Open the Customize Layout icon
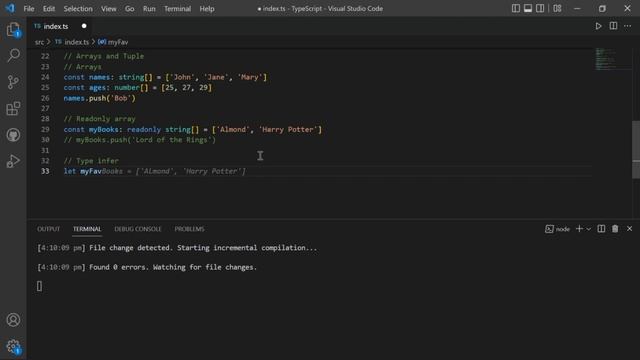640x360 pixels. click(x=557, y=9)
